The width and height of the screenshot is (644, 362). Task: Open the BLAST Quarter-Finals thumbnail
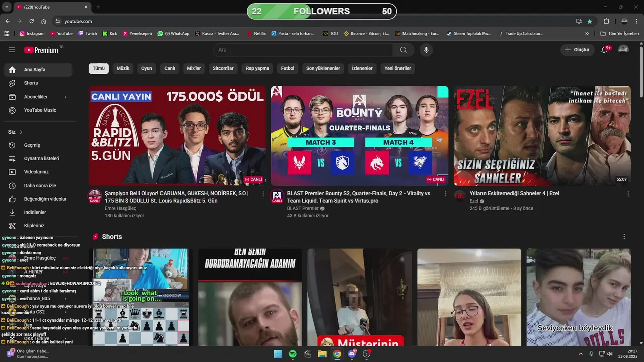360,136
